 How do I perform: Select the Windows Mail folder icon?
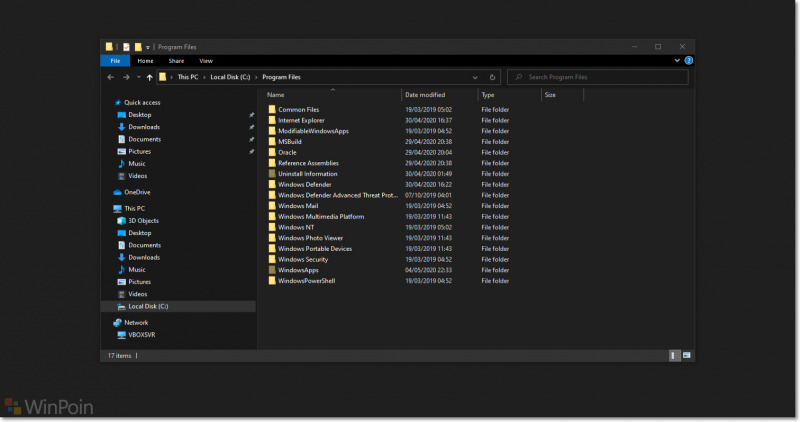click(272, 206)
